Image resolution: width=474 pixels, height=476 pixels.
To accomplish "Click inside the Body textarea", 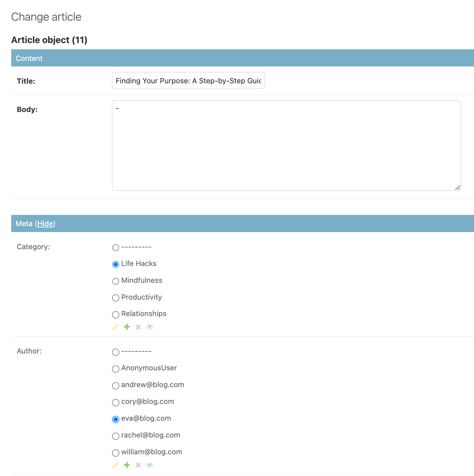I will (x=286, y=145).
